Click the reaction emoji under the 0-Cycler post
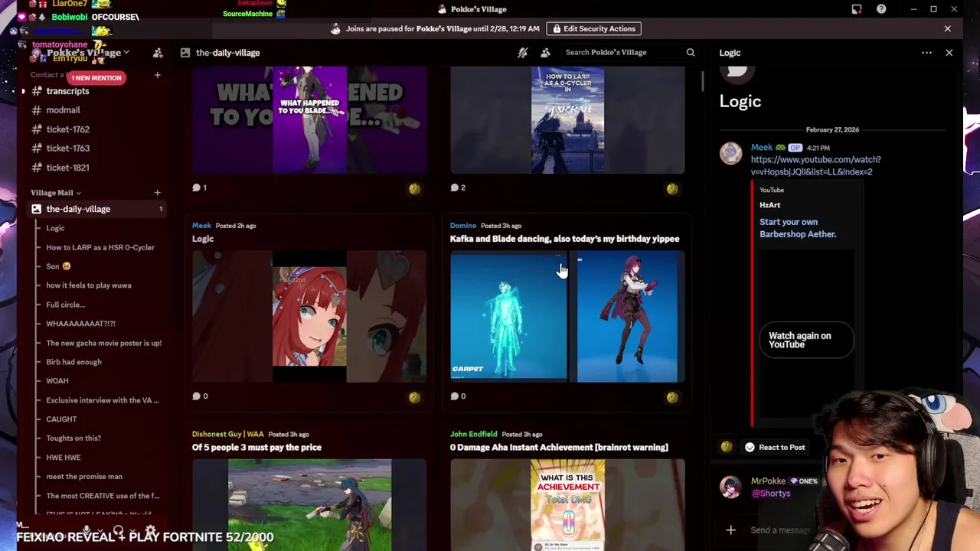The image size is (980, 551). 672,188
